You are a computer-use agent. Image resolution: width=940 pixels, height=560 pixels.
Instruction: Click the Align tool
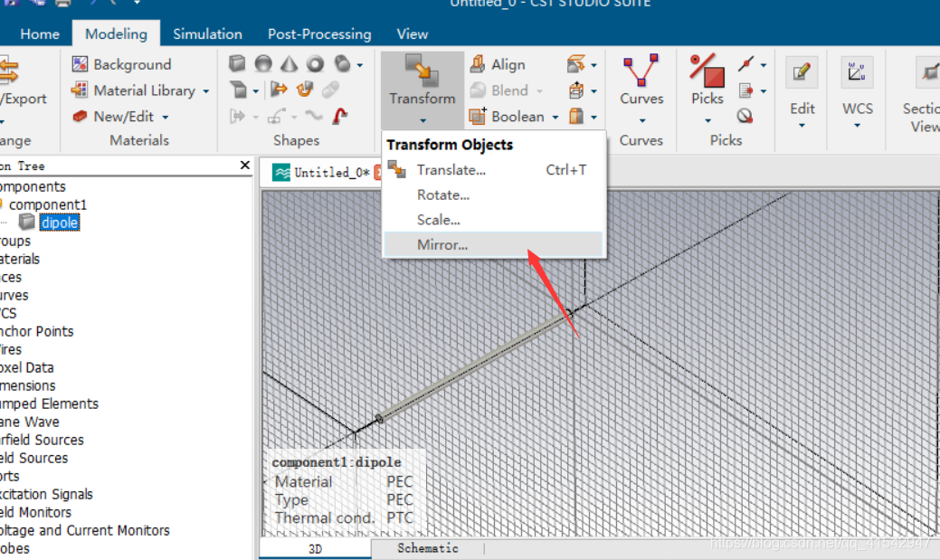click(498, 64)
